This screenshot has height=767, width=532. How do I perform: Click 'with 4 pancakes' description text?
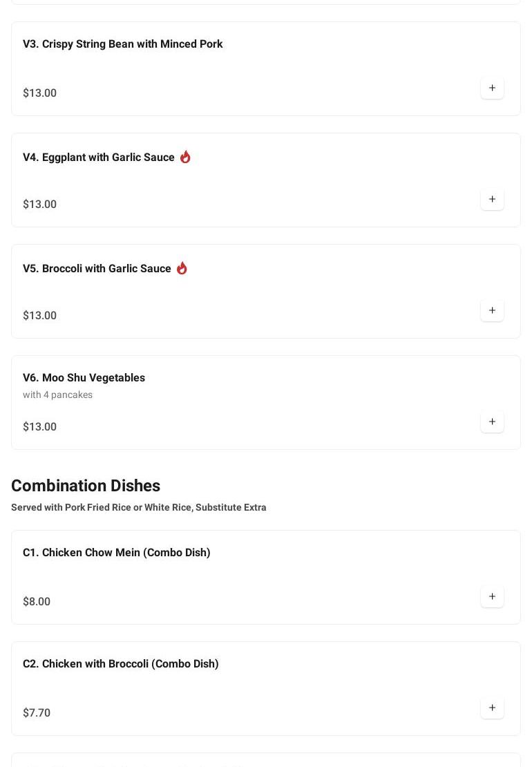point(57,395)
